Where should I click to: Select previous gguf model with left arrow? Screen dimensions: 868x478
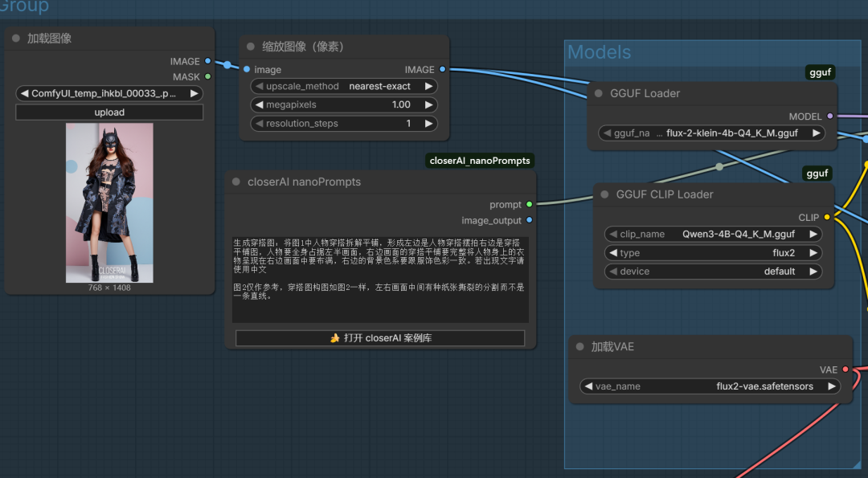click(608, 133)
